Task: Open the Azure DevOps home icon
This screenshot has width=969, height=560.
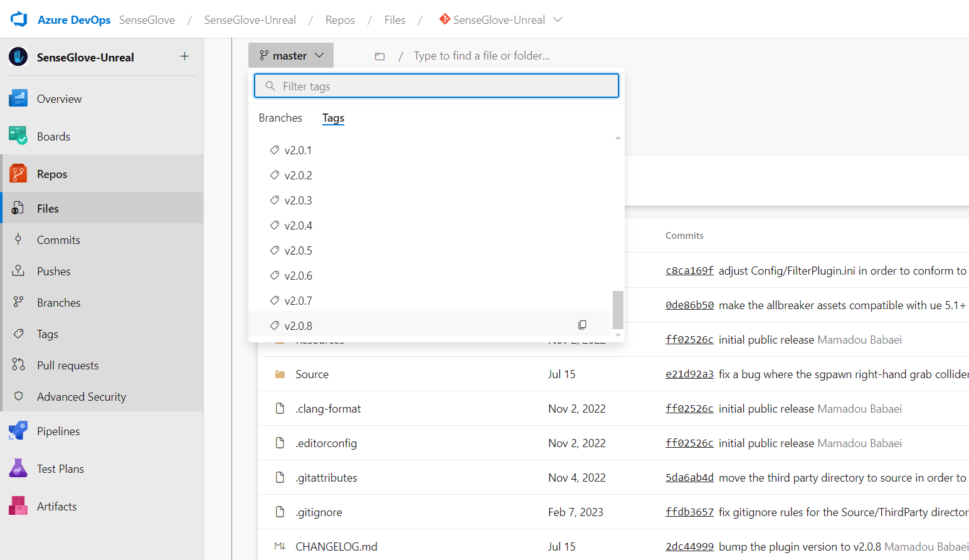Action: click(18, 19)
